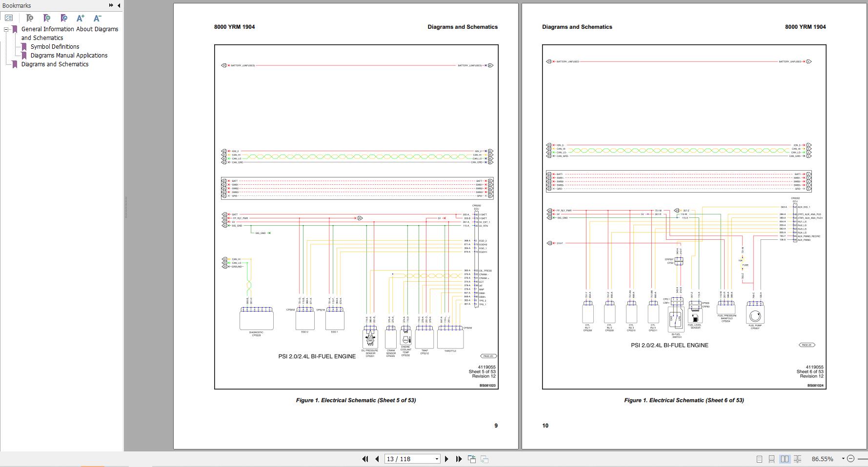Open the Diagrams Manual Applications bookmark
868x467 pixels.
(69, 55)
